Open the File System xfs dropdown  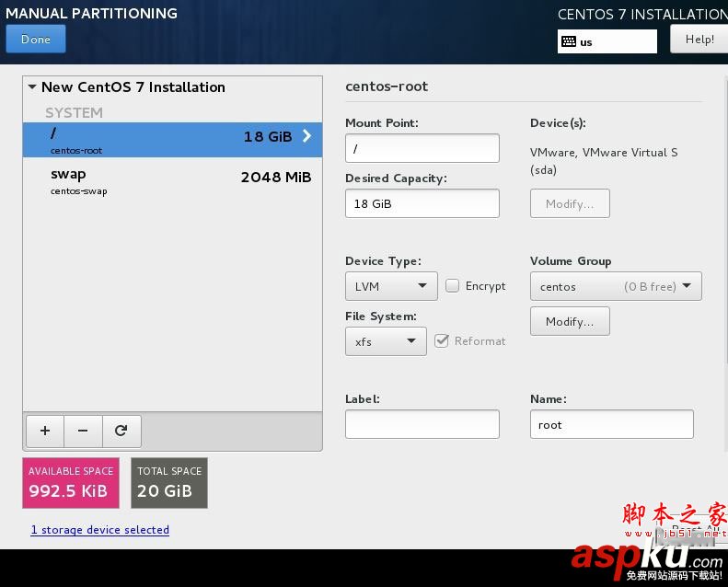click(386, 341)
